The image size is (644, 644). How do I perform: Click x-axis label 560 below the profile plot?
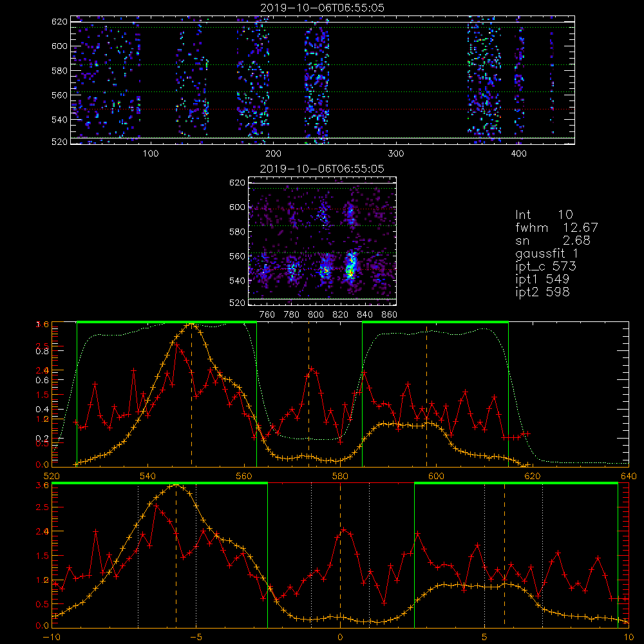coord(244,477)
